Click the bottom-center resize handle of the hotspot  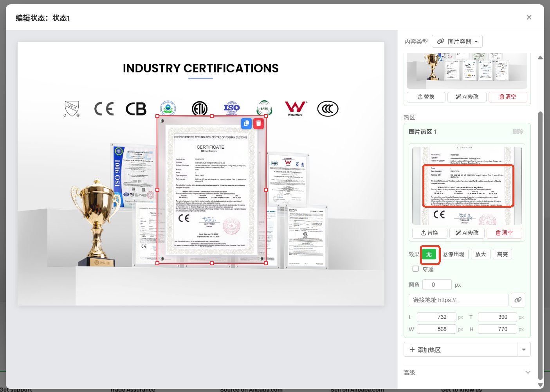pyautogui.click(x=212, y=263)
